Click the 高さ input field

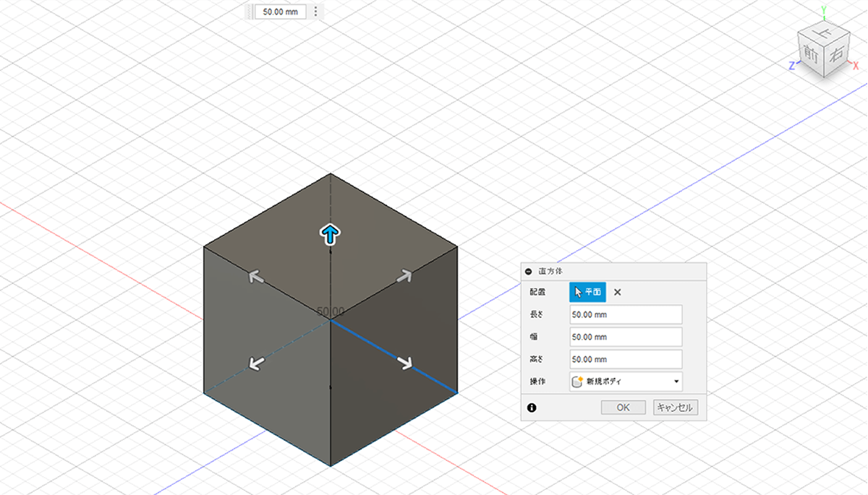[x=626, y=359]
